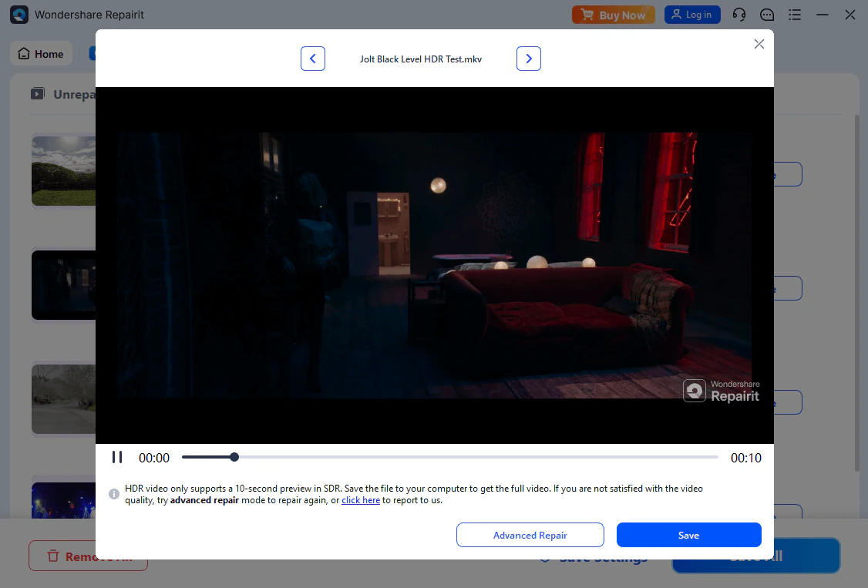Click Remove All button in main window

88,556
